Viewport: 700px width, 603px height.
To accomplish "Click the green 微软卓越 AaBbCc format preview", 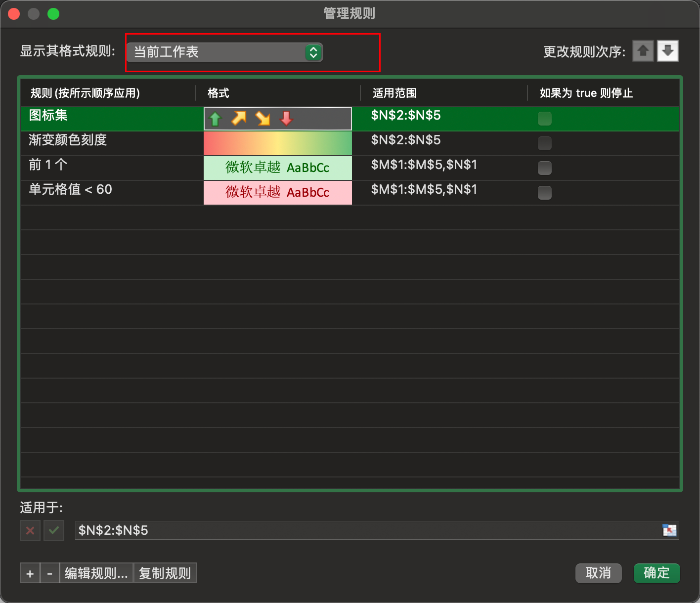I will (277, 168).
